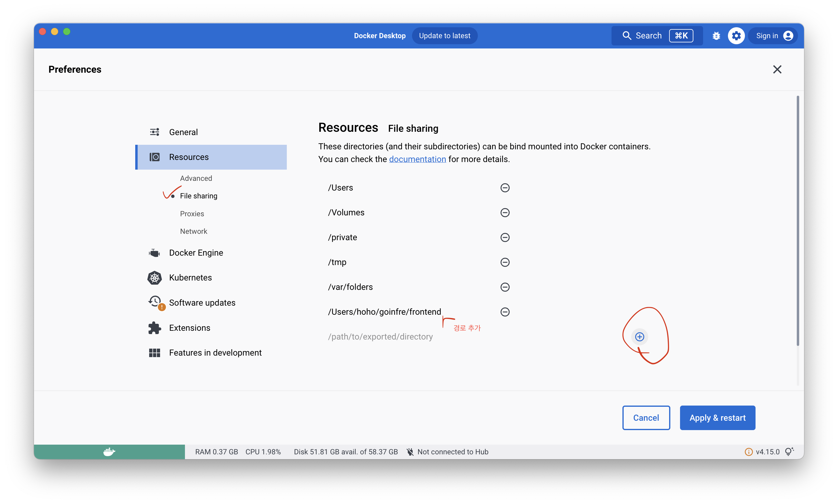Click the ⌘K shortcut badge
The image size is (838, 504).
click(x=681, y=36)
